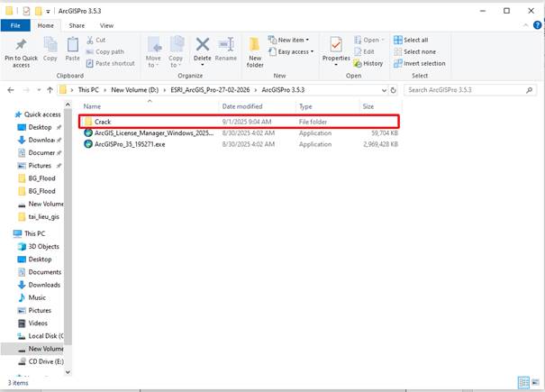Select ArcGISPro_35_195271.exe file
This screenshot has width=545, height=392.
(x=130, y=144)
